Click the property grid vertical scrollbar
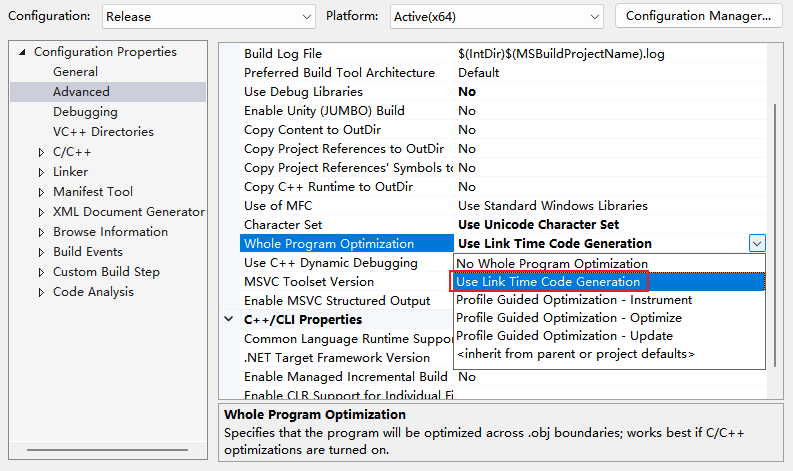Viewport: 793px width, 471px height. 775,235
